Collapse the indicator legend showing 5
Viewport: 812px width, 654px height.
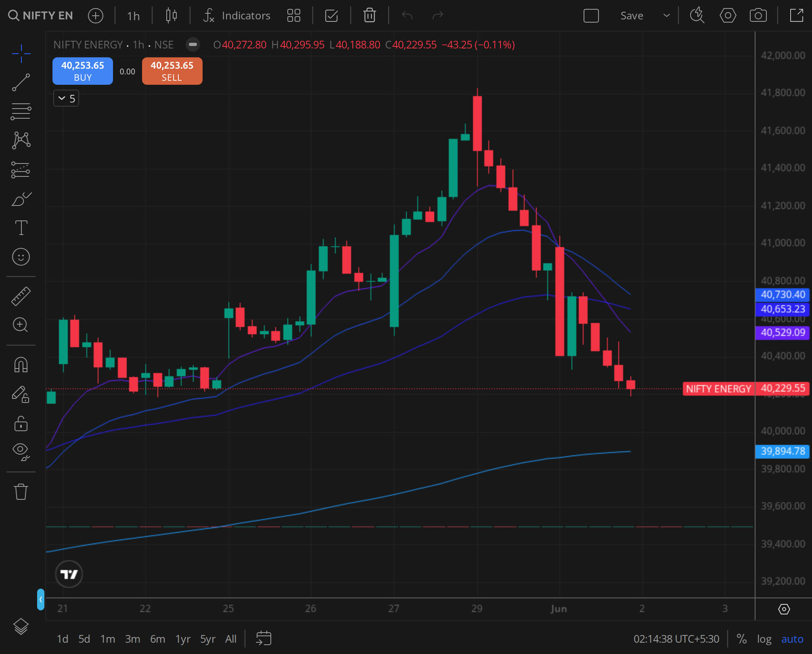pos(66,99)
